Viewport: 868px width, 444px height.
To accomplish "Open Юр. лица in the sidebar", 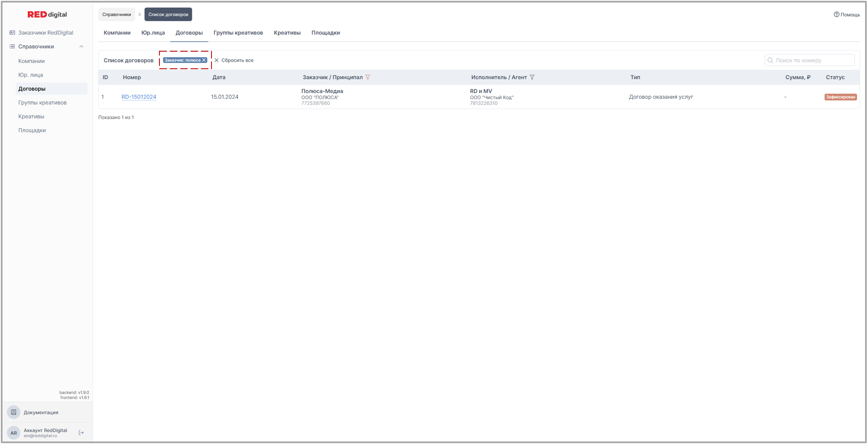I will pos(30,75).
